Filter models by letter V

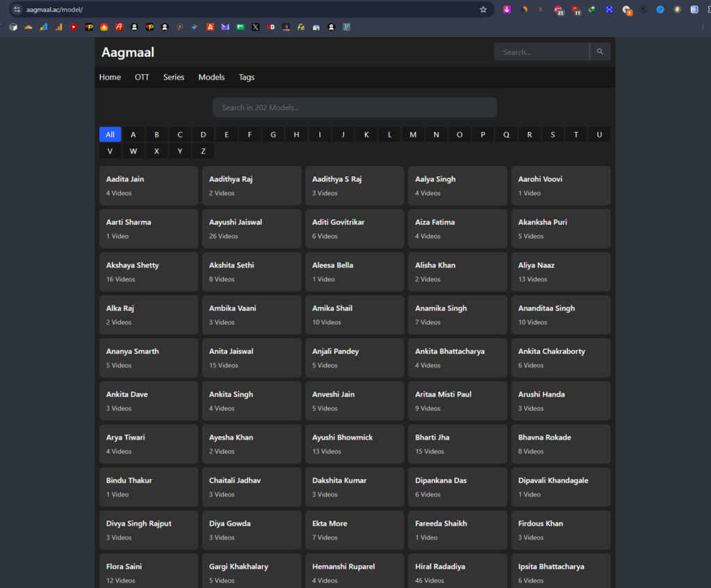pos(110,151)
